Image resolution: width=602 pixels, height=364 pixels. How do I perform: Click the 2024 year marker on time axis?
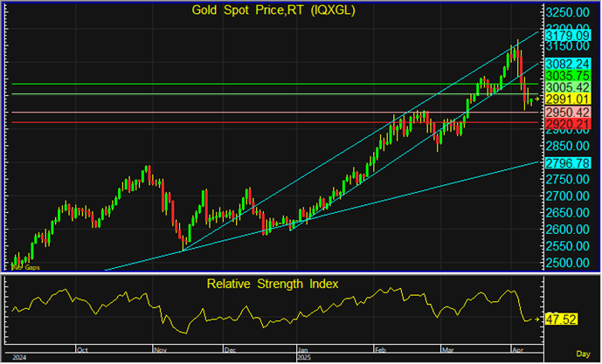tap(16, 357)
